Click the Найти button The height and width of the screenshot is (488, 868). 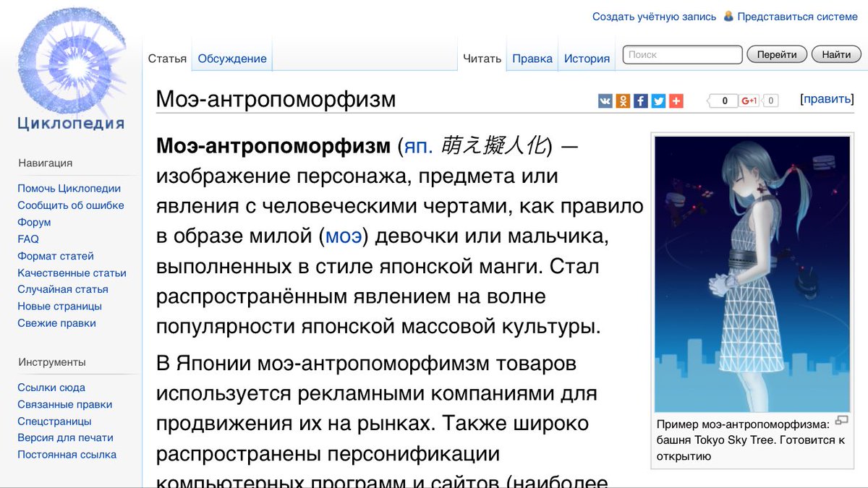836,54
